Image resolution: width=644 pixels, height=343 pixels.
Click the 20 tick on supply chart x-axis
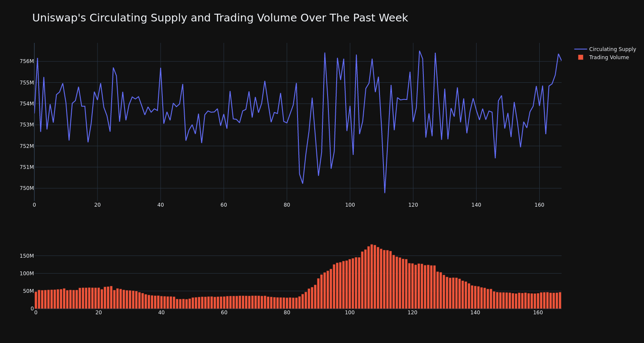click(97, 205)
